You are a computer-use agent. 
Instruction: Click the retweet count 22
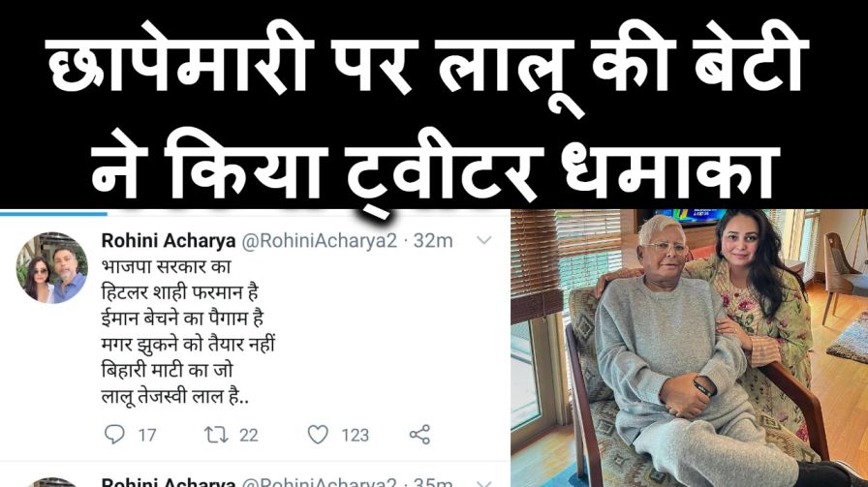(x=249, y=436)
